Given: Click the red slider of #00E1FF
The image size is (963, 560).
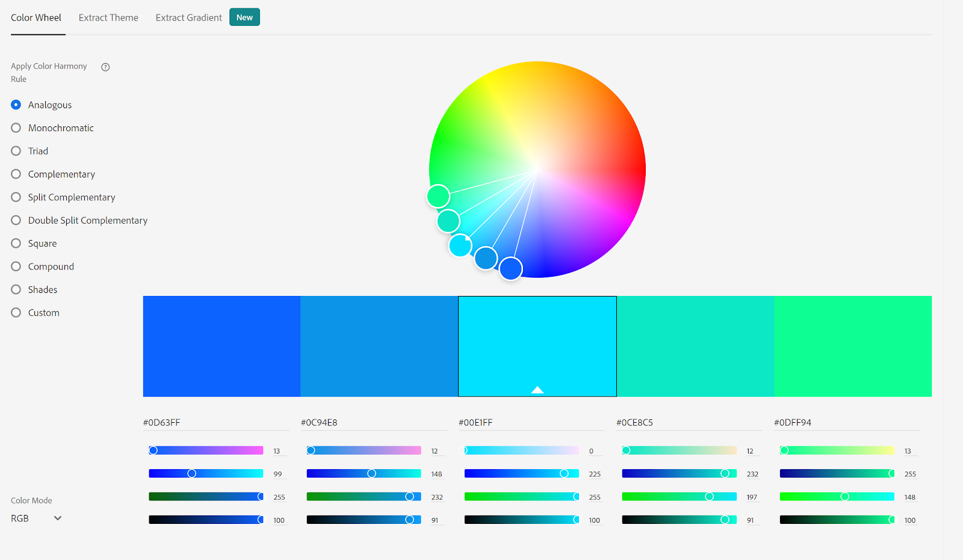Looking at the screenshot, I should pos(521,451).
